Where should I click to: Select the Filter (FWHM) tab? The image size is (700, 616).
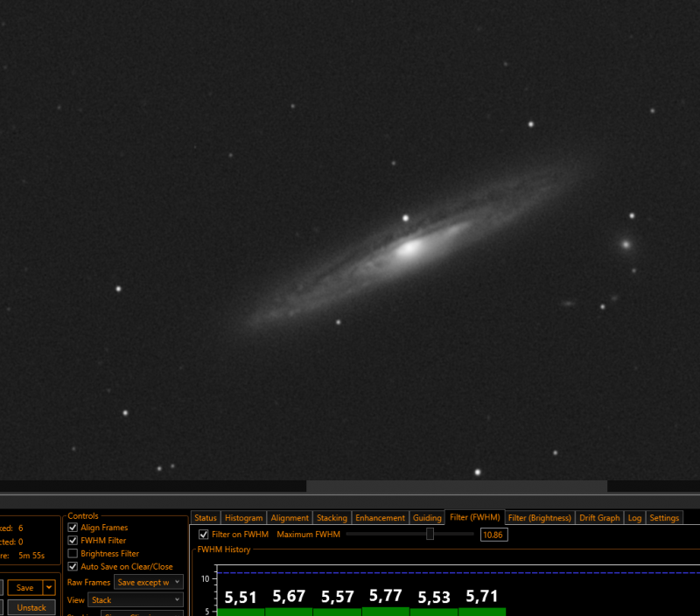pyautogui.click(x=475, y=517)
